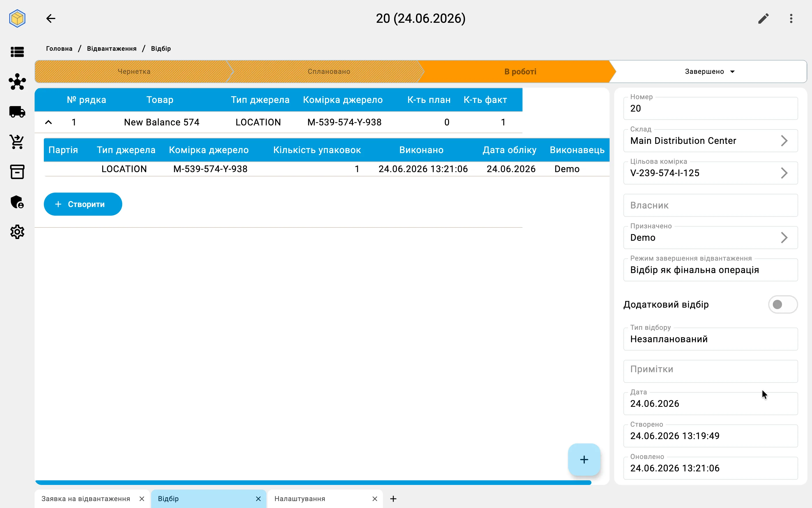Image resolution: width=812 pixels, height=508 pixels.
Task: Open the shield user sidebar icon
Action: click(x=17, y=202)
